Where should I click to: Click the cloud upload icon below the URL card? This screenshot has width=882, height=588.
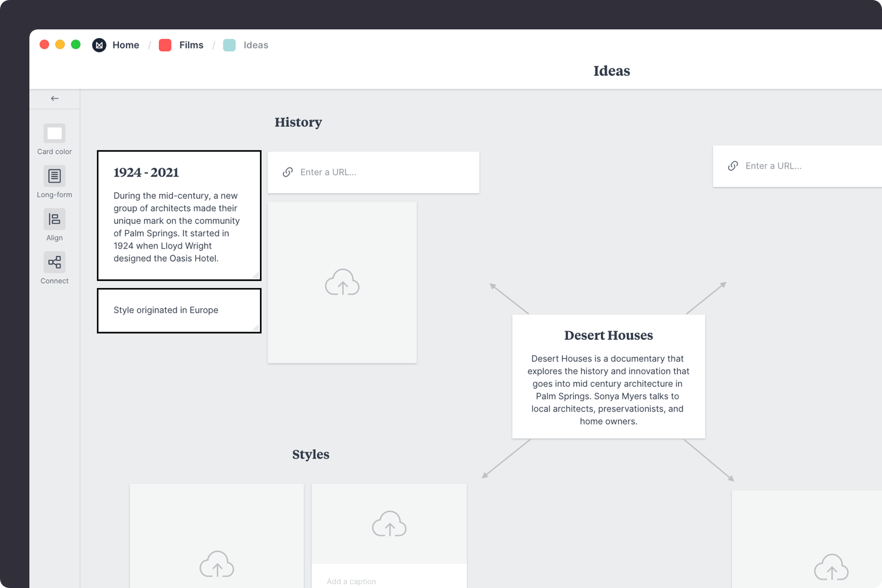pyautogui.click(x=342, y=282)
